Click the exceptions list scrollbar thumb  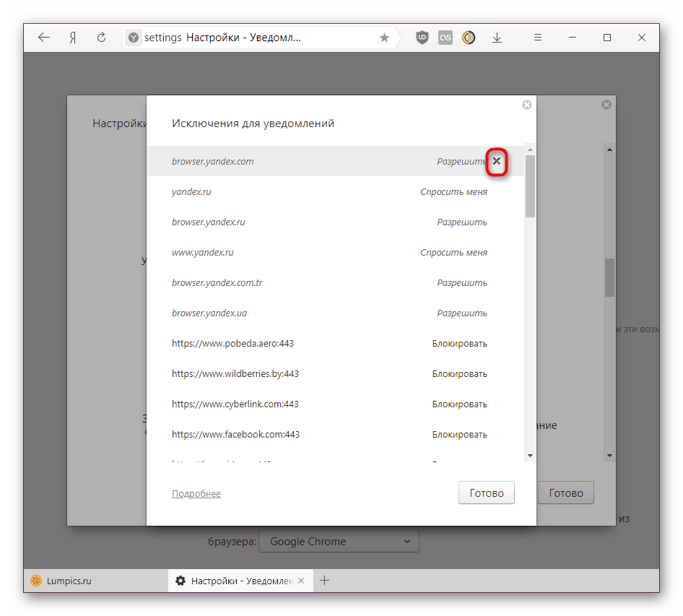pos(530,186)
